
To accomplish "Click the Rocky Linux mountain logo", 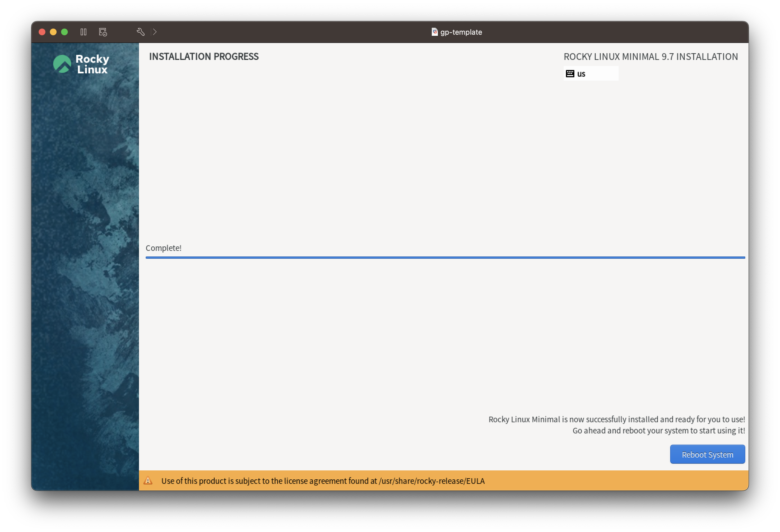I will (62, 64).
